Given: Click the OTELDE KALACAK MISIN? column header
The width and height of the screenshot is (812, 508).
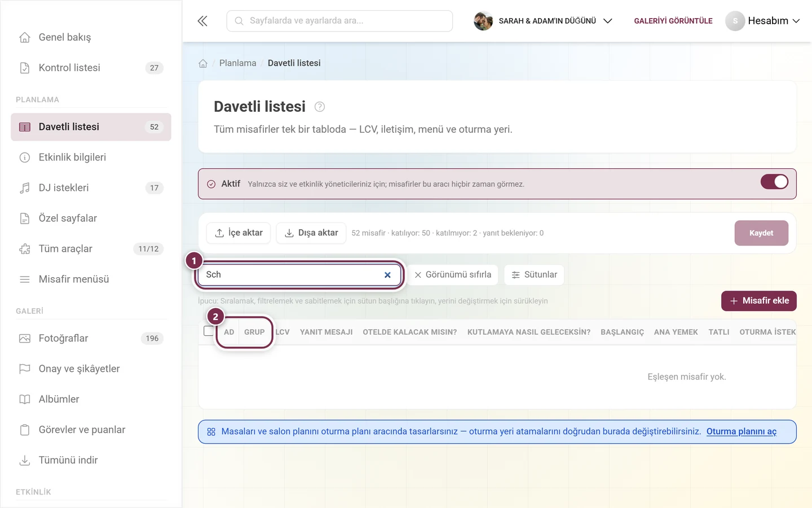Looking at the screenshot, I should pyautogui.click(x=410, y=332).
